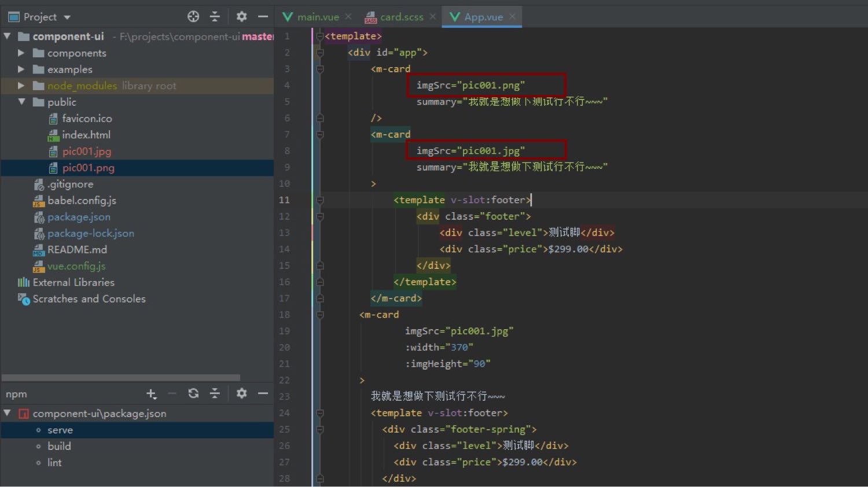Click imgSrc="pic001.png" on line 4

pos(470,86)
